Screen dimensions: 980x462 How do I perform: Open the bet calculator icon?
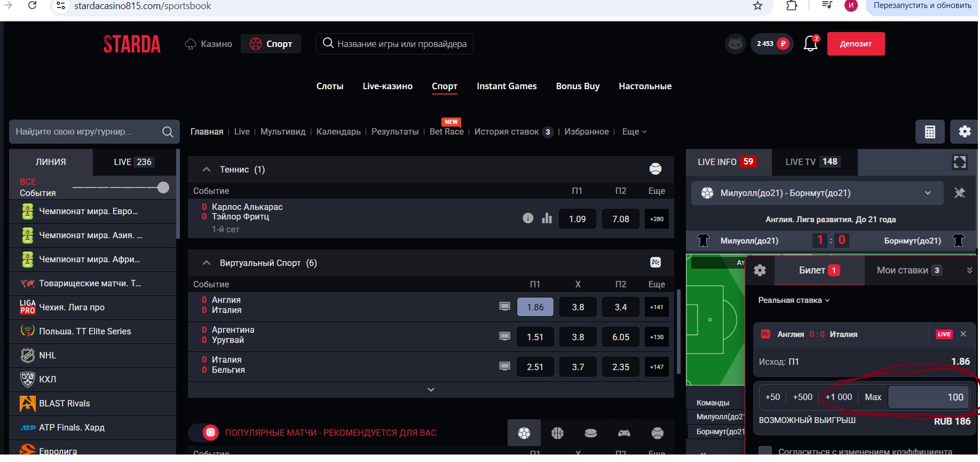(930, 132)
